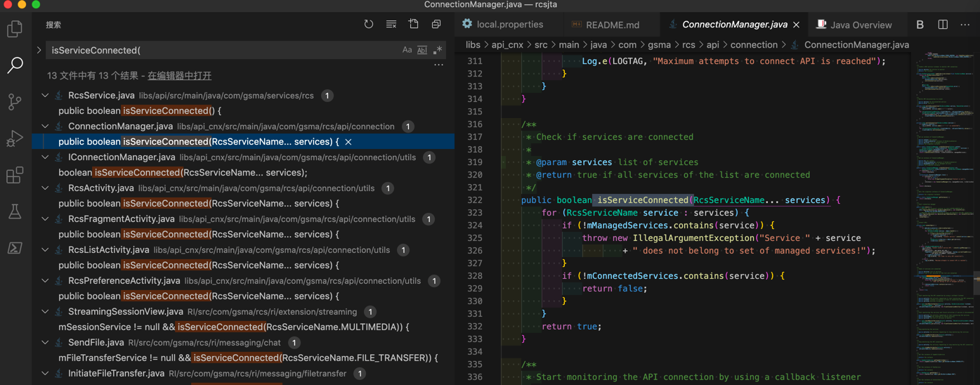980x385 pixels.
Task: Open match under RcsService.java file
Action: point(140,111)
